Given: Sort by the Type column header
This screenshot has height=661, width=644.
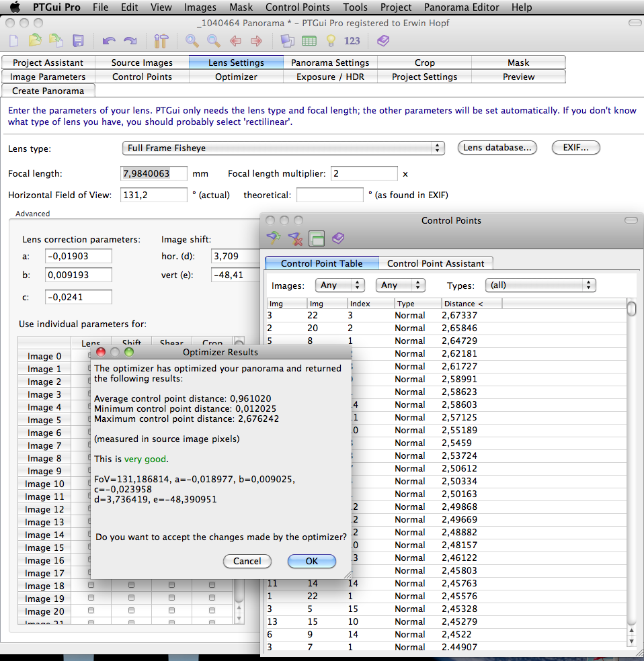Looking at the screenshot, I should pyautogui.click(x=418, y=304).
